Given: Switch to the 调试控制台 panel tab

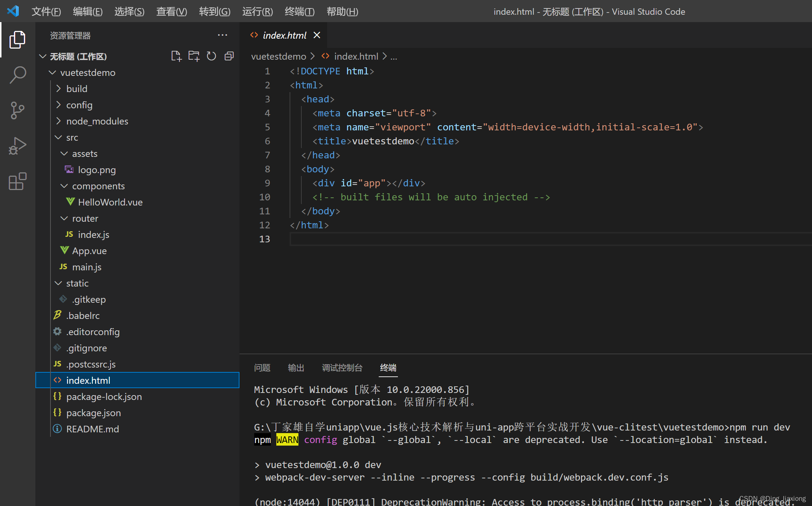Looking at the screenshot, I should pos(342,368).
